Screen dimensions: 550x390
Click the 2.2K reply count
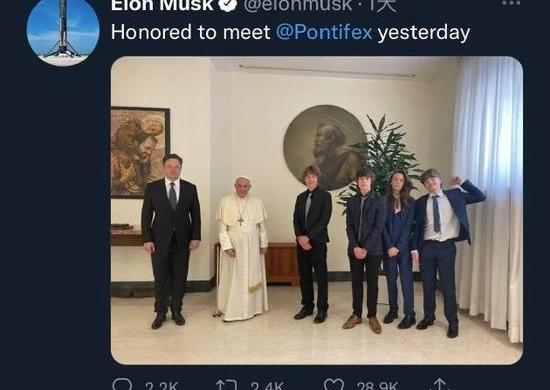pos(162,386)
